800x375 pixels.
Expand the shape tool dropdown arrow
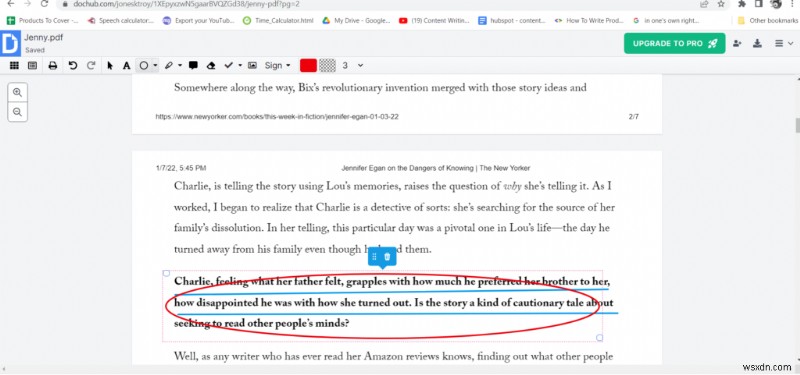point(155,65)
